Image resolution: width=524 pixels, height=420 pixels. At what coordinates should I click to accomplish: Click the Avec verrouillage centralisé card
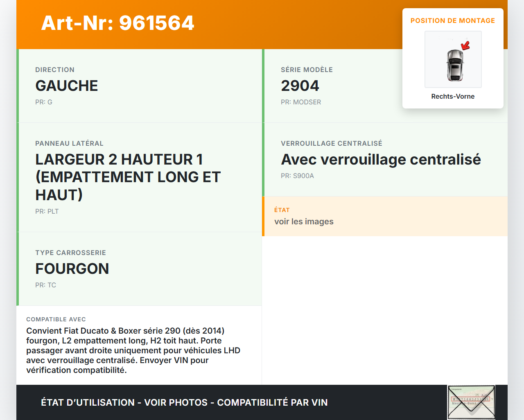coord(385,159)
